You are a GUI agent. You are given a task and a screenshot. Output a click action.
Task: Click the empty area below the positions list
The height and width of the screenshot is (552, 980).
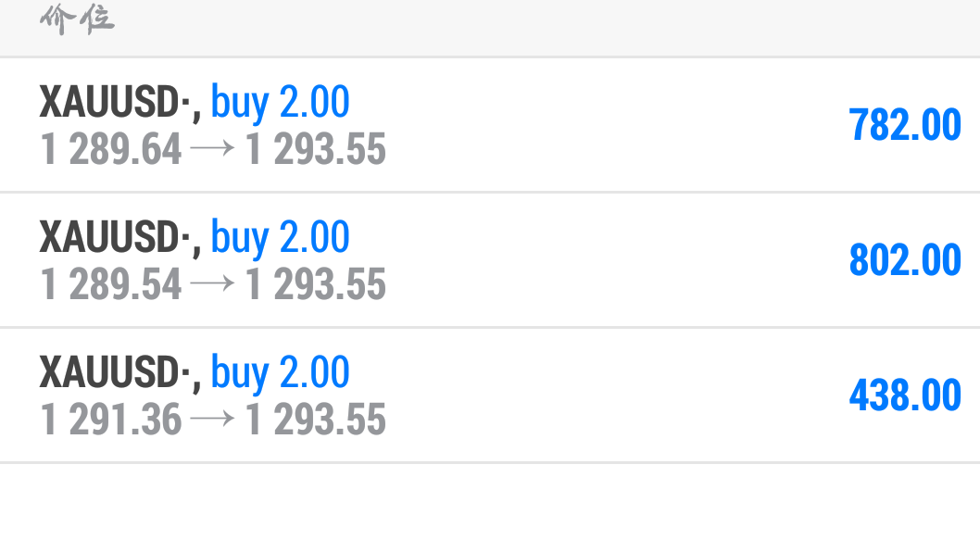pyautogui.click(x=490, y=508)
